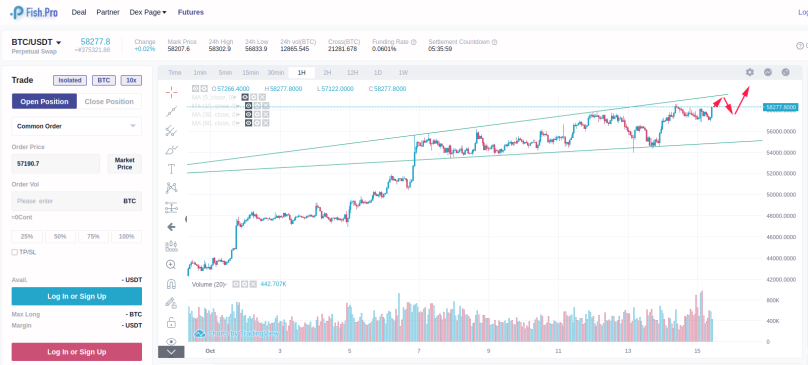Toggle the magnet snap mode

pyautogui.click(x=171, y=284)
